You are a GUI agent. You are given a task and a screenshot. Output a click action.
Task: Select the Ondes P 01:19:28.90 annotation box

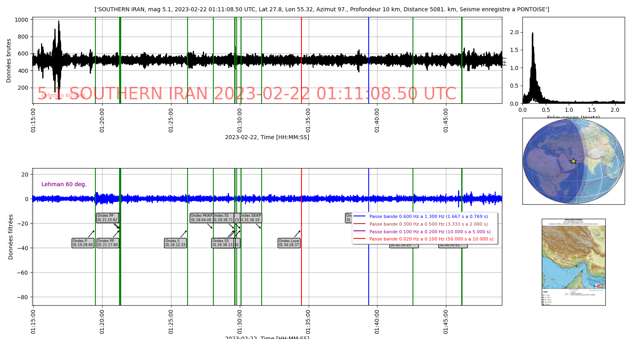83,243
